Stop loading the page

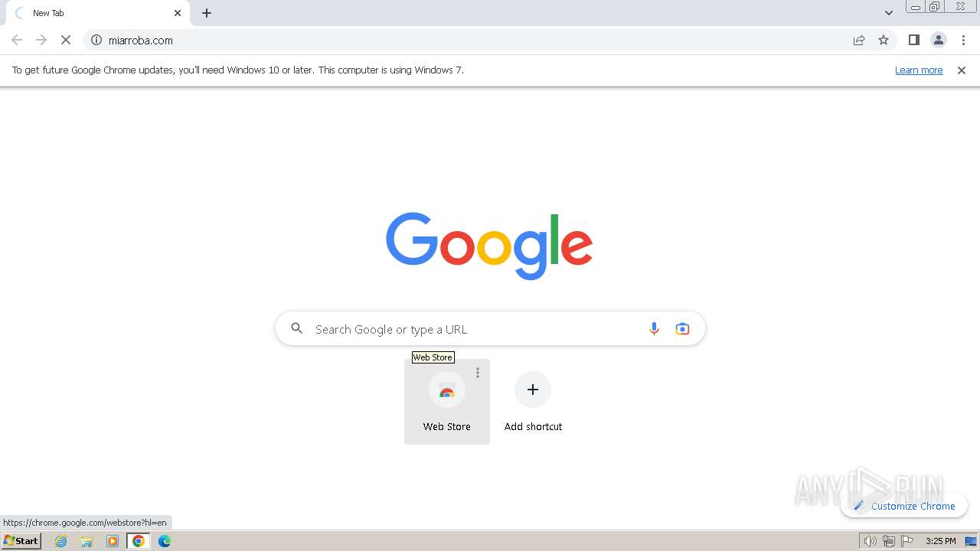tap(66, 41)
